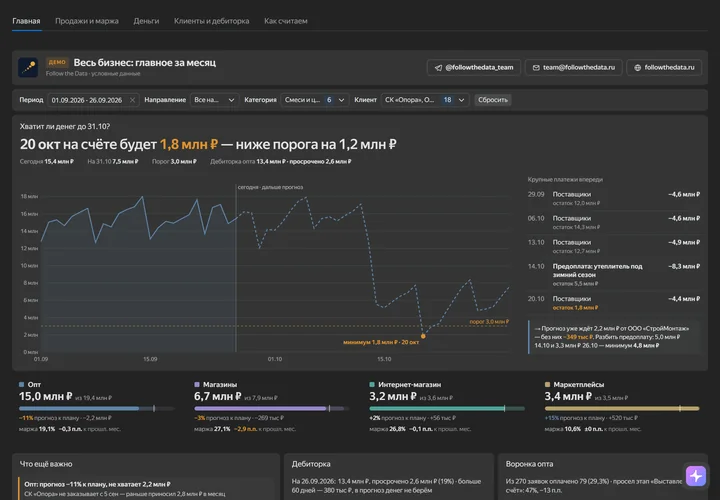Click the Маркетплейсы yellow color square

coord(547,384)
